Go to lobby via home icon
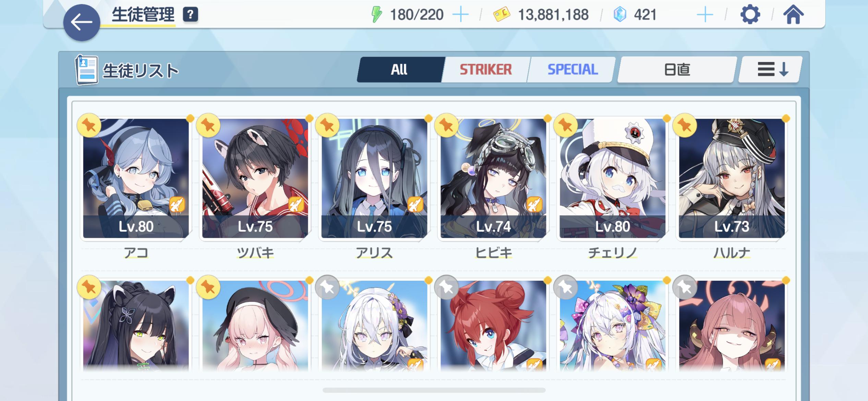The width and height of the screenshot is (868, 401). [793, 15]
